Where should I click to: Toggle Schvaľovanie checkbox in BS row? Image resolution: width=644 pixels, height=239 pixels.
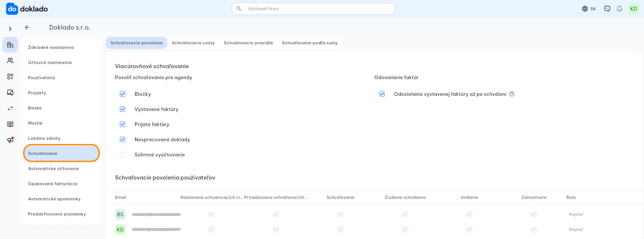pyautogui.click(x=340, y=214)
